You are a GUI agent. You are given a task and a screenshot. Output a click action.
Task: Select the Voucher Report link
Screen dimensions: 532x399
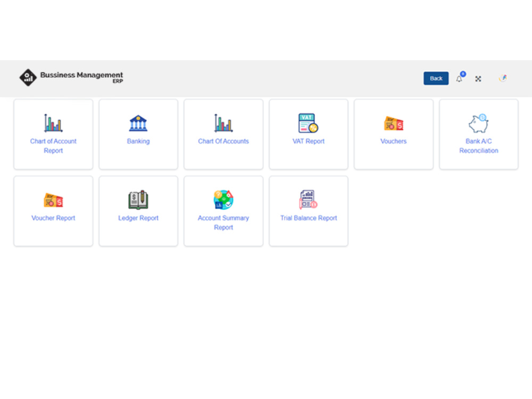pyautogui.click(x=53, y=218)
